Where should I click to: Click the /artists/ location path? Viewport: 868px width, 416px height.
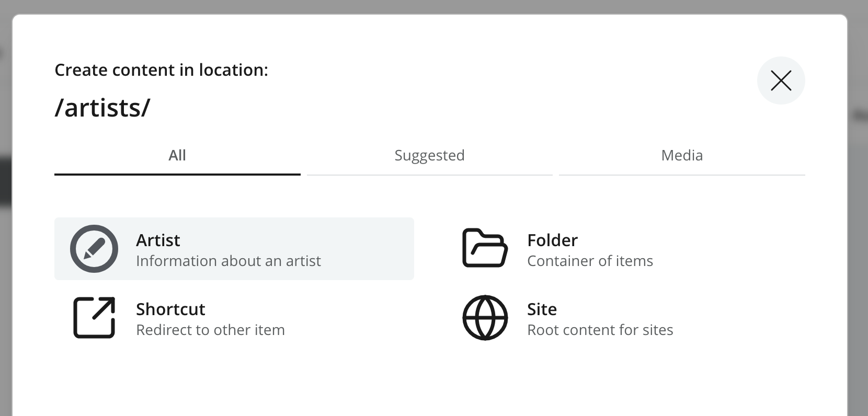[102, 108]
